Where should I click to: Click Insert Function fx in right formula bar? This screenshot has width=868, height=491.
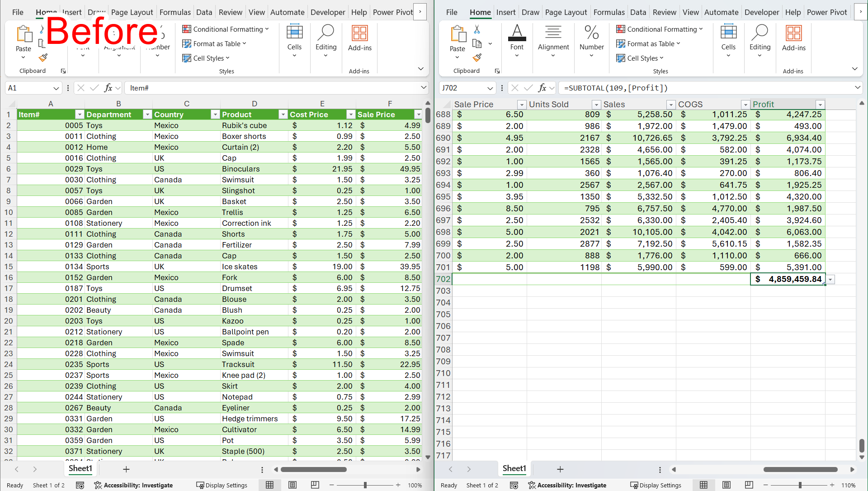coord(542,88)
